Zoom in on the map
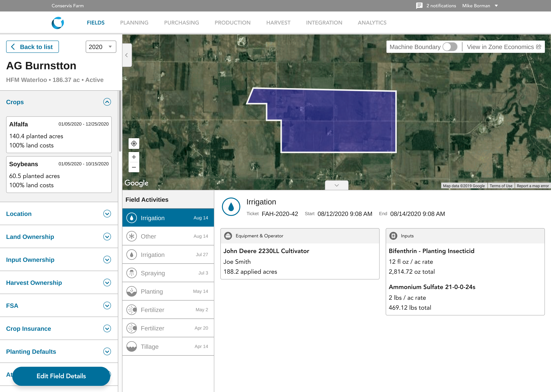The width and height of the screenshot is (551, 392). pyautogui.click(x=134, y=157)
